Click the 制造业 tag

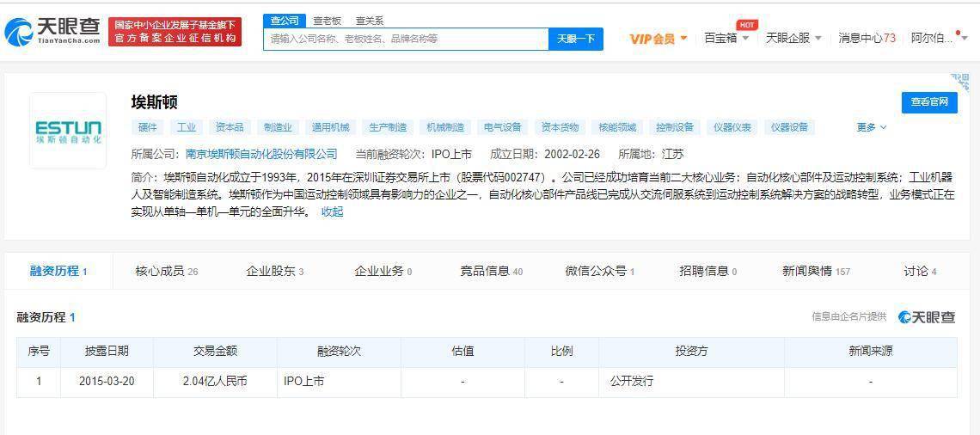point(278,127)
